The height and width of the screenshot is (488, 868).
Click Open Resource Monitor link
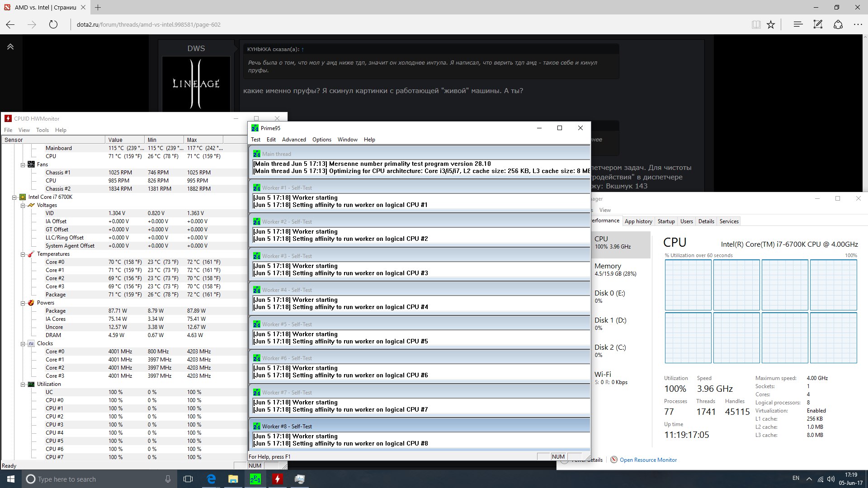tap(648, 460)
